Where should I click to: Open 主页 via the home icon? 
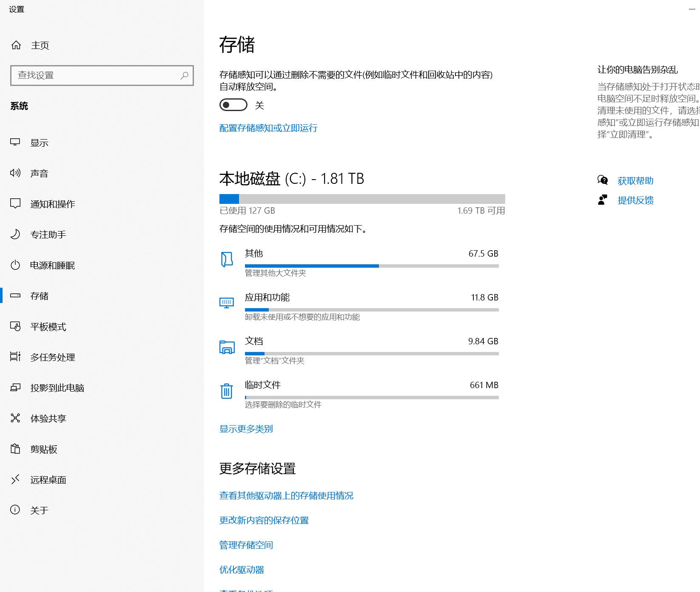tap(16, 45)
